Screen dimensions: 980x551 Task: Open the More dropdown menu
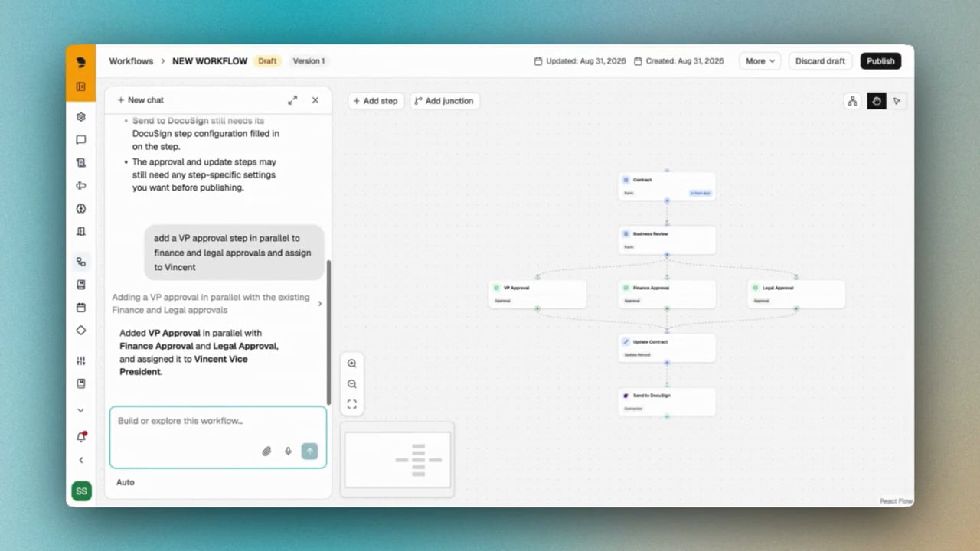760,61
